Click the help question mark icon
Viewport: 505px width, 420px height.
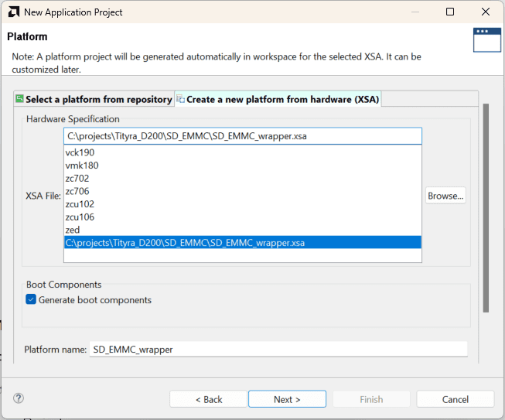[19, 398]
